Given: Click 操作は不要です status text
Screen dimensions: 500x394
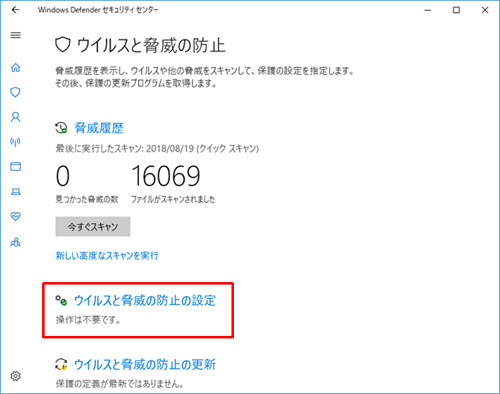Looking at the screenshot, I should (x=88, y=320).
